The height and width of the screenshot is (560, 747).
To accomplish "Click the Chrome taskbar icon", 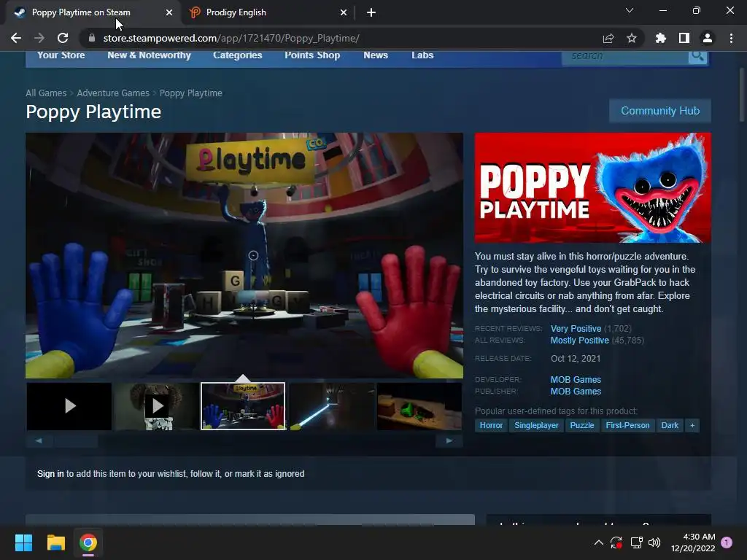I will click(88, 542).
